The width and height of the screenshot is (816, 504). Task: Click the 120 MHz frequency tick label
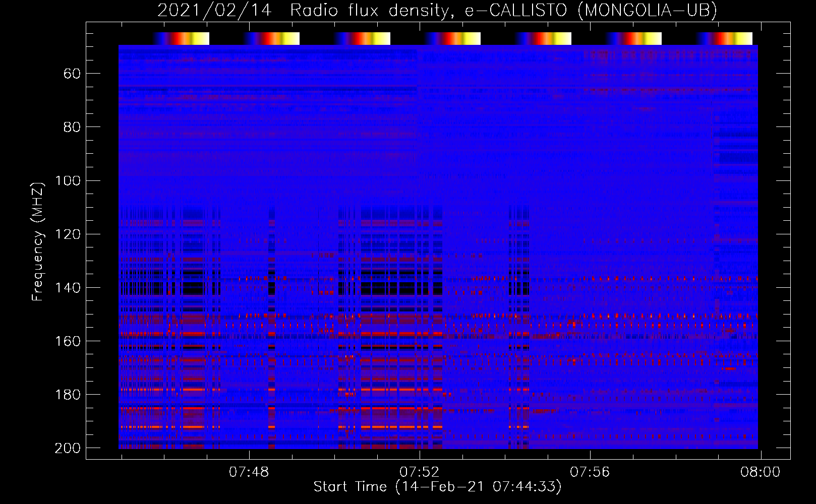pyautogui.click(x=68, y=234)
